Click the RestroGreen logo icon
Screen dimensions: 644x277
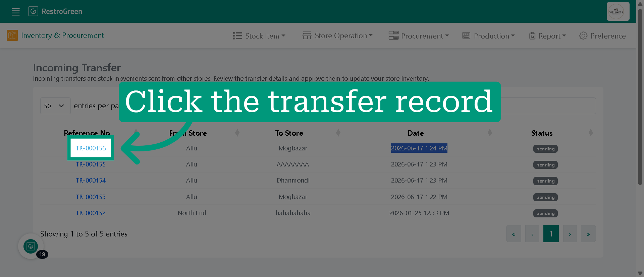click(x=33, y=11)
